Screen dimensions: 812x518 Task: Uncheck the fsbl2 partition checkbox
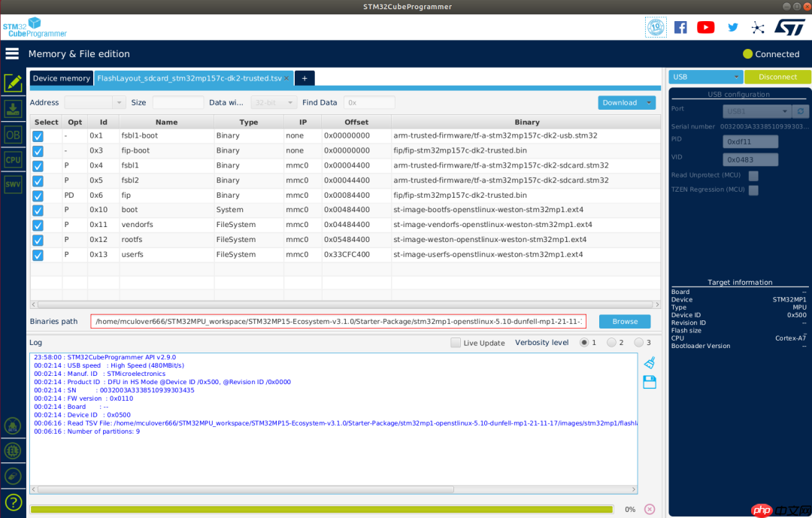point(38,181)
